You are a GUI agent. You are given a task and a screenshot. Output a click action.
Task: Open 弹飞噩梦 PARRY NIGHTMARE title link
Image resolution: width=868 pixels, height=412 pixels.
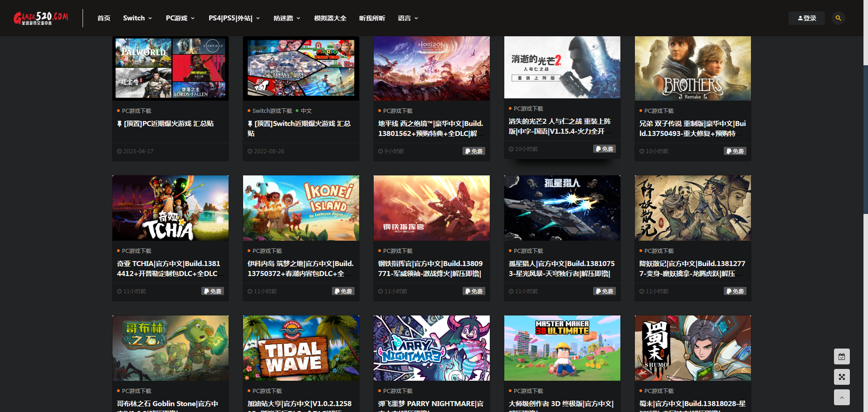point(431,406)
